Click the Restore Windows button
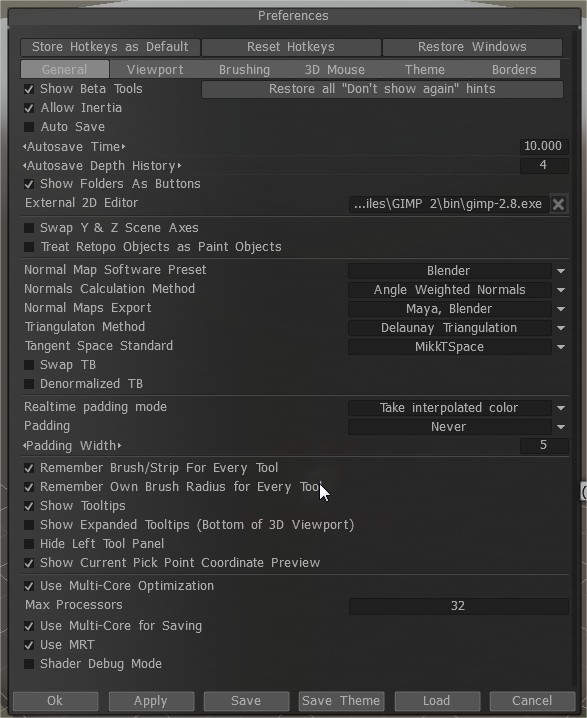The width and height of the screenshot is (587, 718). pyautogui.click(x=472, y=47)
